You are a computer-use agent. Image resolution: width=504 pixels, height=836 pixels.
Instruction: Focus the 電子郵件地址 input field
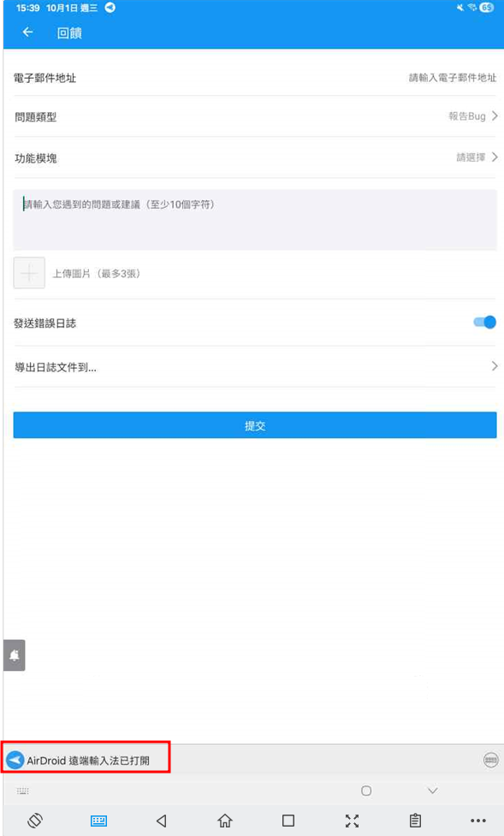[x=255, y=78]
